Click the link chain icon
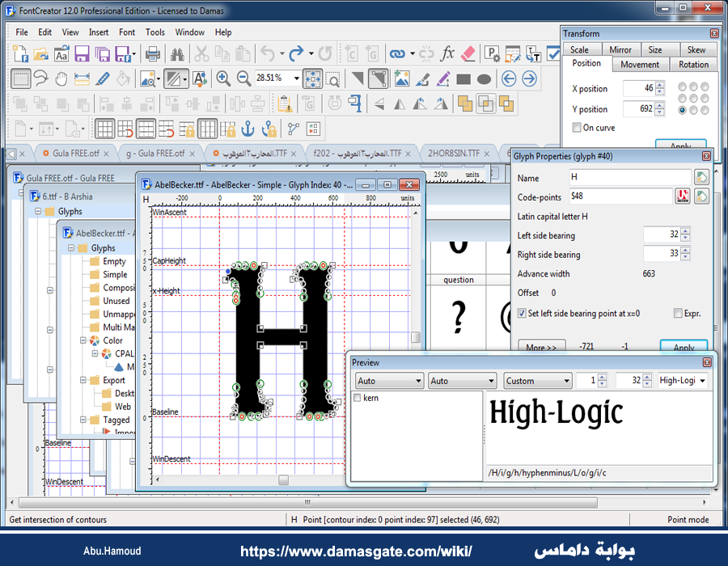This screenshot has height=566, width=728. 397,54
